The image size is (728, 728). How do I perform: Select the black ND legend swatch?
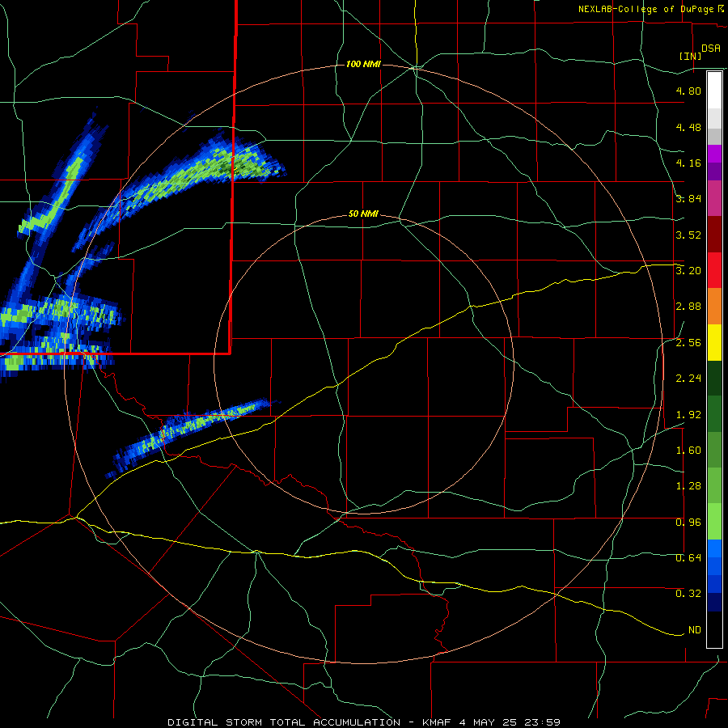pyautogui.click(x=714, y=629)
